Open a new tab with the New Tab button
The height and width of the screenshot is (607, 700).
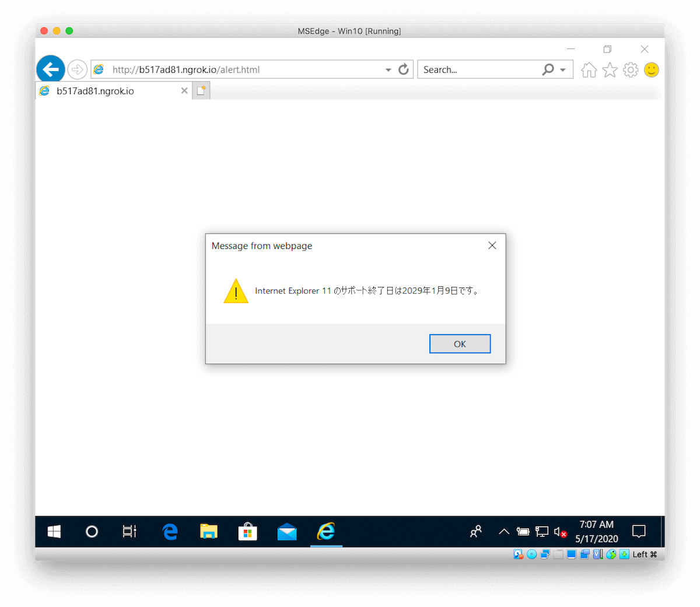201,90
